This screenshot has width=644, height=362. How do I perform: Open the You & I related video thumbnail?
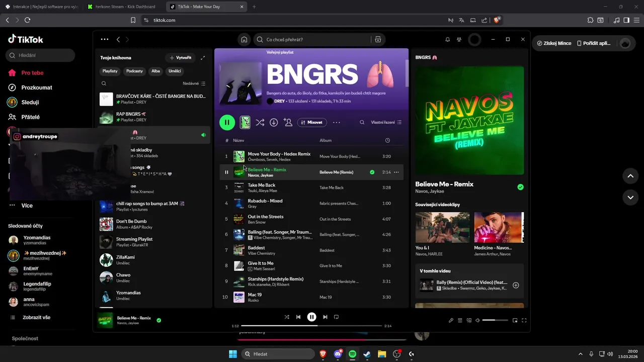[442, 227]
